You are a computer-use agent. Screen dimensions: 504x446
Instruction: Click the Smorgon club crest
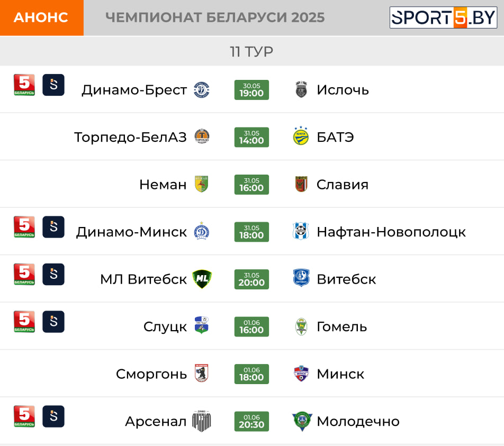pyautogui.click(x=202, y=373)
